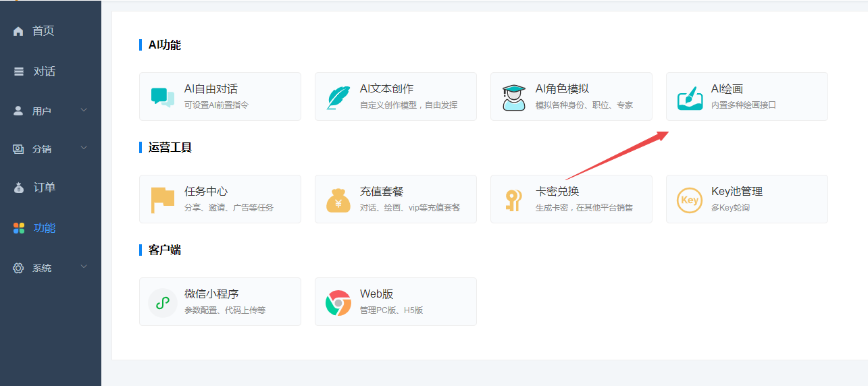Image resolution: width=868 pixels, height=386 pixels.
Task: Open the AI绘画 card title link
Action: tap(727, 89)
